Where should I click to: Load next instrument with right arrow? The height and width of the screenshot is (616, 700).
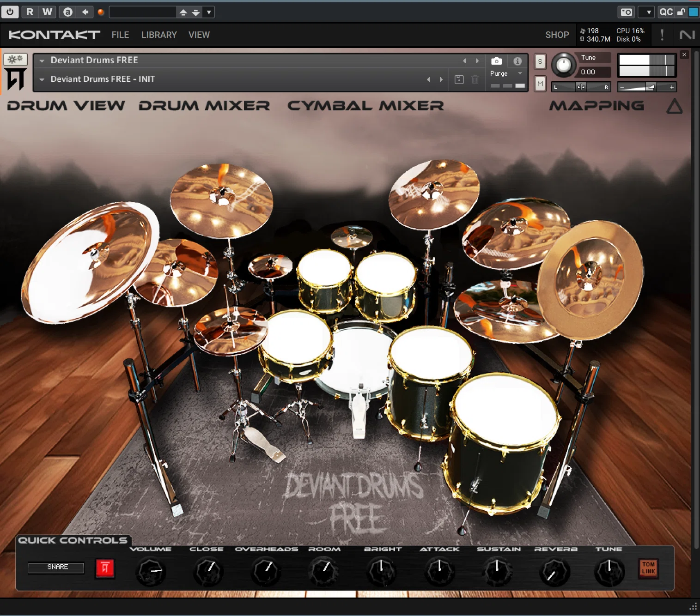tap(477, 61)
